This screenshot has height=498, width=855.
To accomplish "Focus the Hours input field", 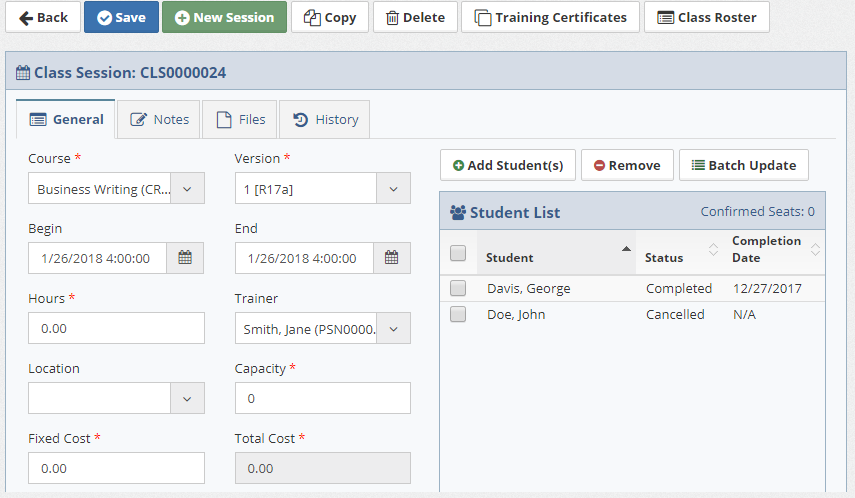I will tap(116, 328).
